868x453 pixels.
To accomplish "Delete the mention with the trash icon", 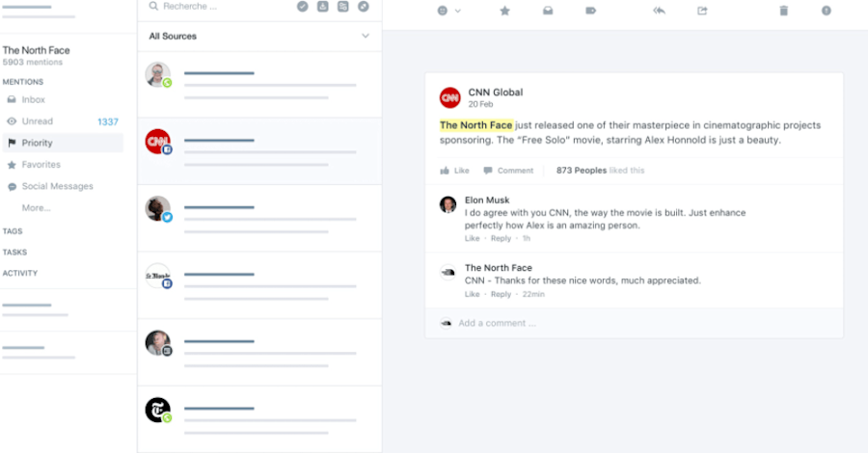I will tap(783, 11).
